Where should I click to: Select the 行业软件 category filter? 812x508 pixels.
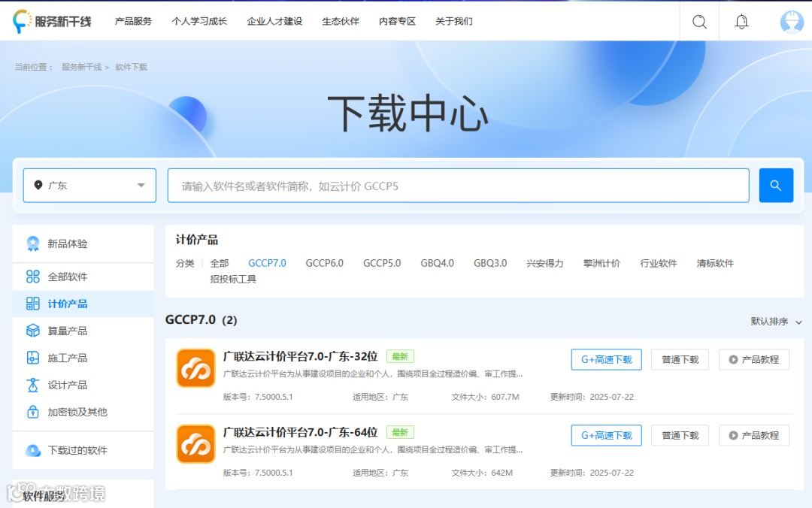[x=659, y=263]
